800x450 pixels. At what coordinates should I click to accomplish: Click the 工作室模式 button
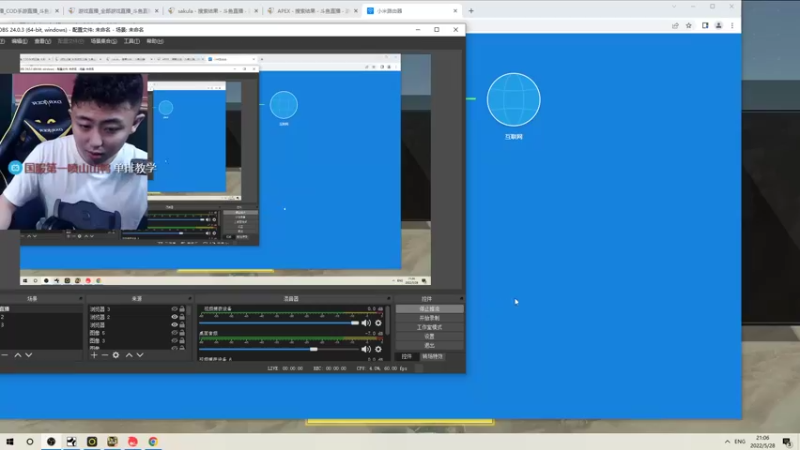click(430, 328)
